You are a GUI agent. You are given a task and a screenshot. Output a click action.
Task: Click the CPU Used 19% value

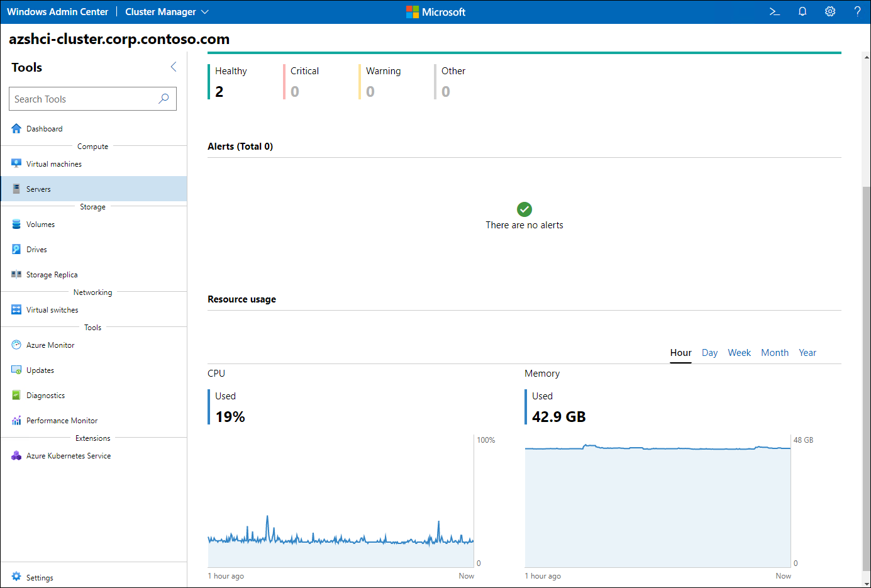230,417
